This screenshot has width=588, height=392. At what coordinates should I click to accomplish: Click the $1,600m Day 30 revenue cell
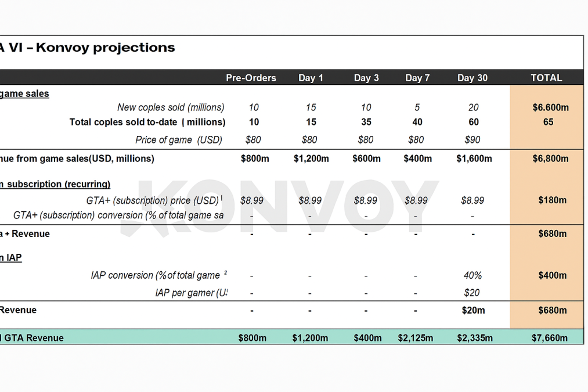[474, 159]
